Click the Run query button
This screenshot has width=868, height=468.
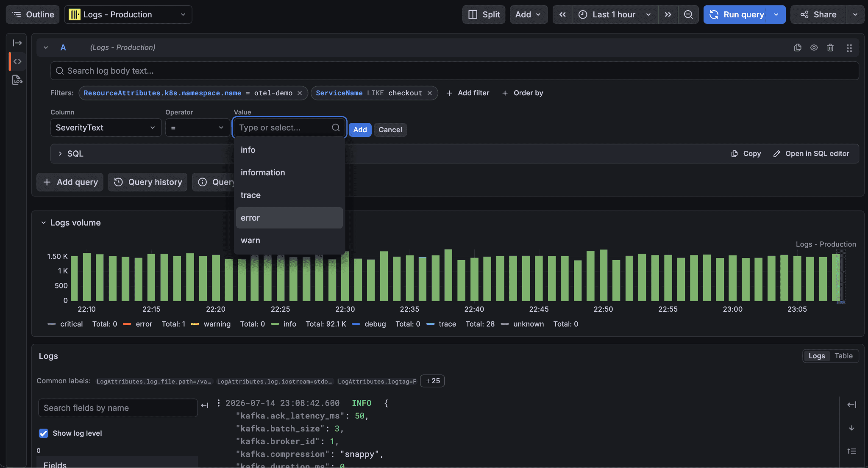[x=736, y=14]
